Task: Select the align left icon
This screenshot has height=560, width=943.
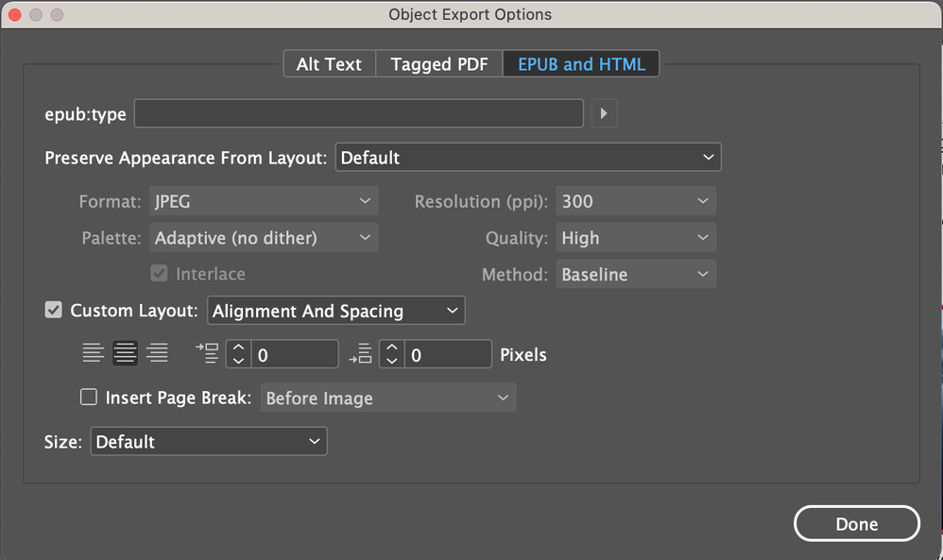Action: pos(94,354)
